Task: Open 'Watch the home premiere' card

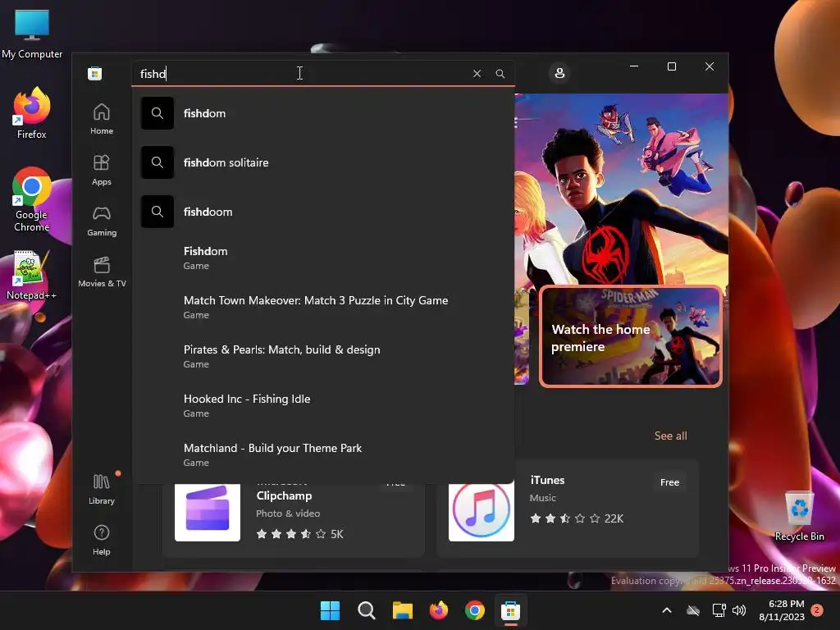Action: click(x=631, y=336)
